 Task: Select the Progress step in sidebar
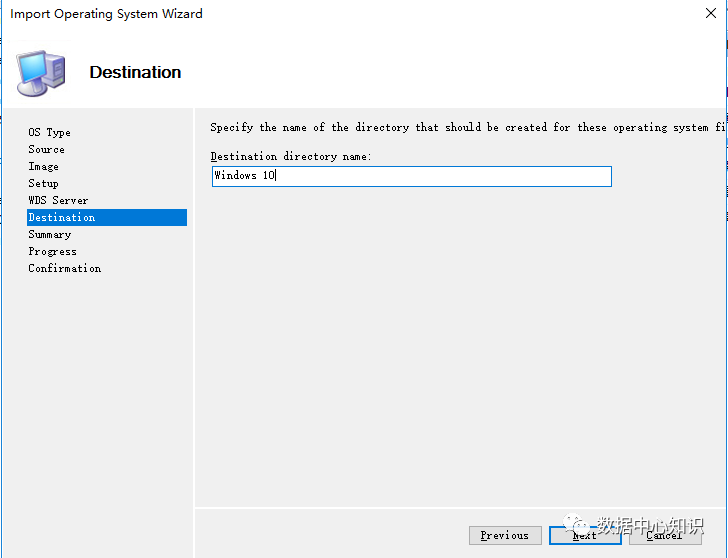[x=52, y=251]
